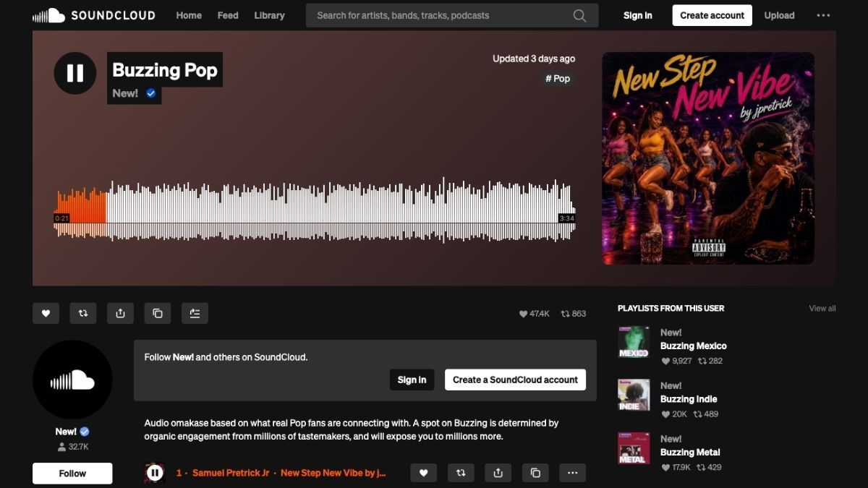Open the Buzzing Mexico playlist title
This screenshot has height=488, width=868.
[694, 346]
